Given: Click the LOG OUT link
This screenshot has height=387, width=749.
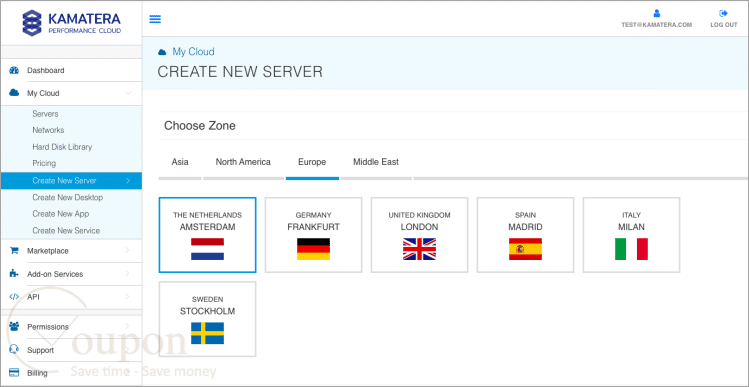Looking at the screenshot, I should (724, 25).
